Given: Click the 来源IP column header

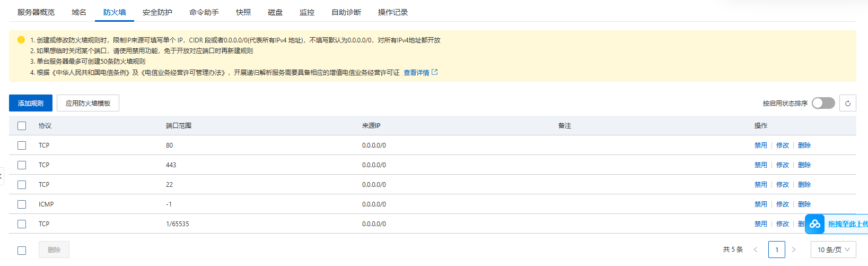Looking at the screenshot, I should coord(371,126).
